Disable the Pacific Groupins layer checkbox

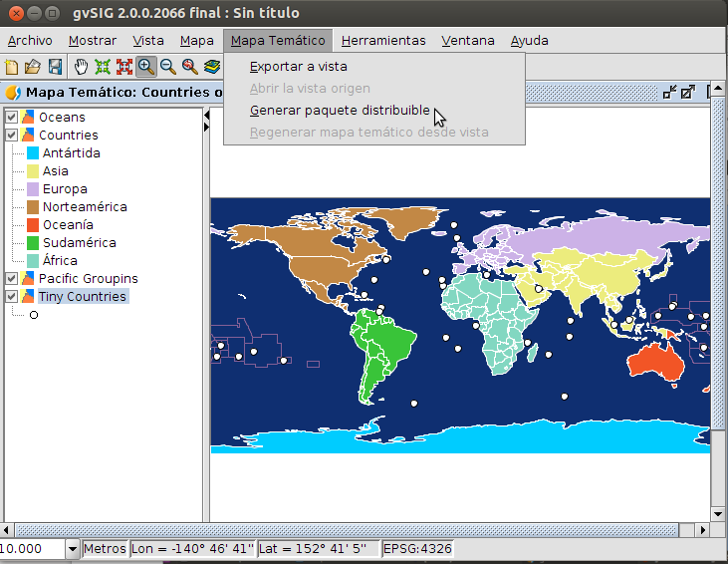(x=12, y=279)
